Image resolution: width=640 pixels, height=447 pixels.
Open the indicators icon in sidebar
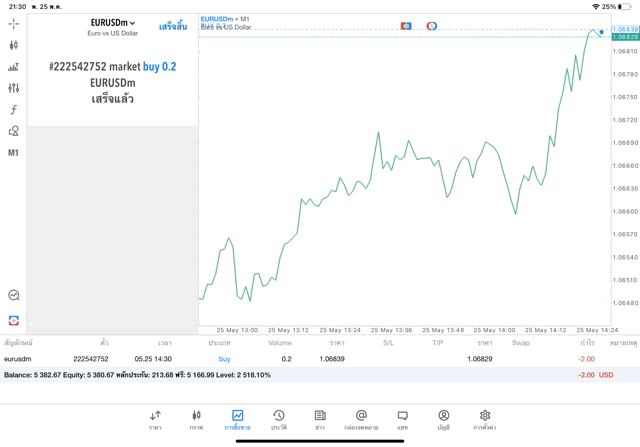point(13,67)
